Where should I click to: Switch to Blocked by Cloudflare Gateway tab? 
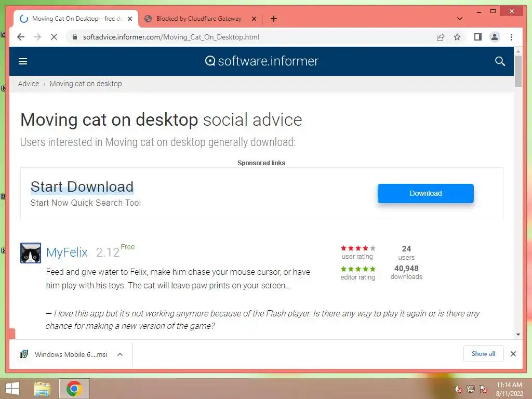coord(200,19)
